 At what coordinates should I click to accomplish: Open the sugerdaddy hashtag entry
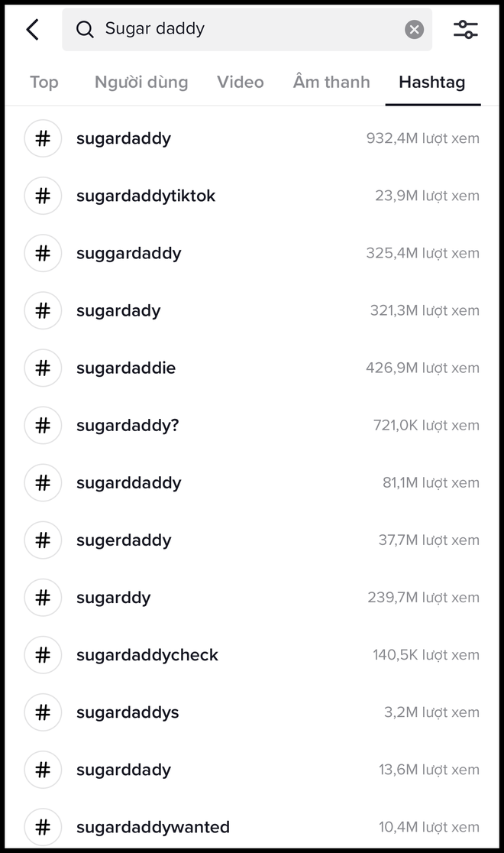pyautogui.click(x=124, y=540)
